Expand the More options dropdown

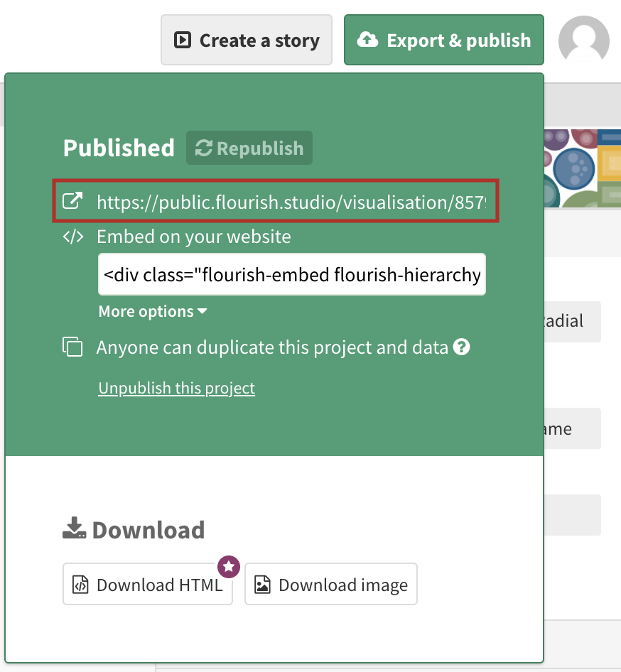(x=153, y=311)
